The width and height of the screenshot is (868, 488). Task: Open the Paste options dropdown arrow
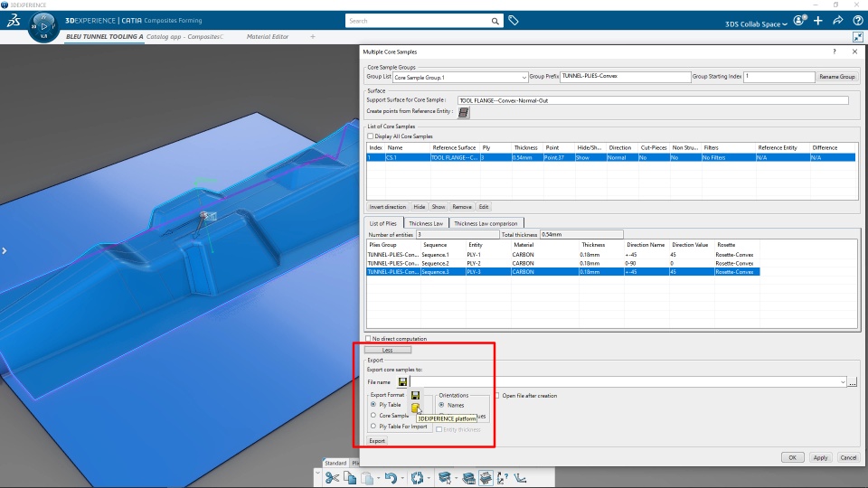tap(379, 478)
